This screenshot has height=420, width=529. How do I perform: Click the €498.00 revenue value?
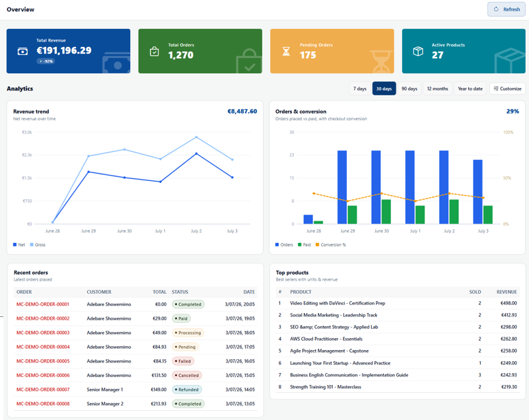pyautogui.click(x=509, y=303)
